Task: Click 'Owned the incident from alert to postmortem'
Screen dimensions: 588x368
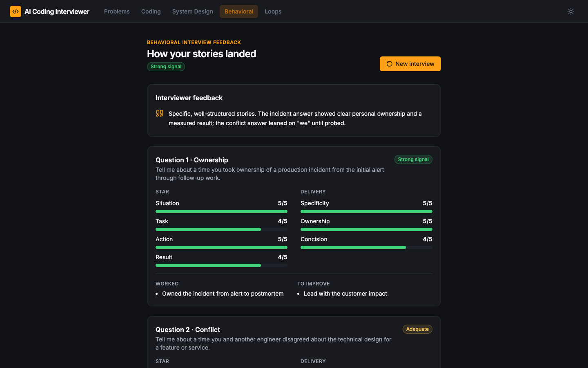Action: (x=223, y=294)
